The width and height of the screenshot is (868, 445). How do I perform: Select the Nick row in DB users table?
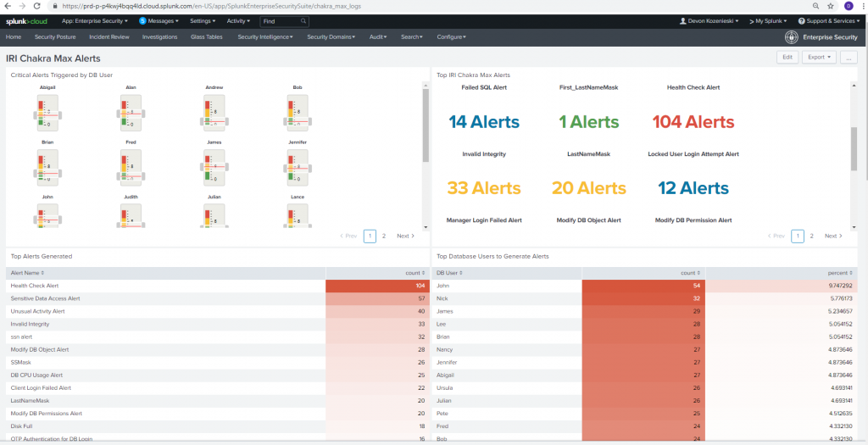point(644,298)
